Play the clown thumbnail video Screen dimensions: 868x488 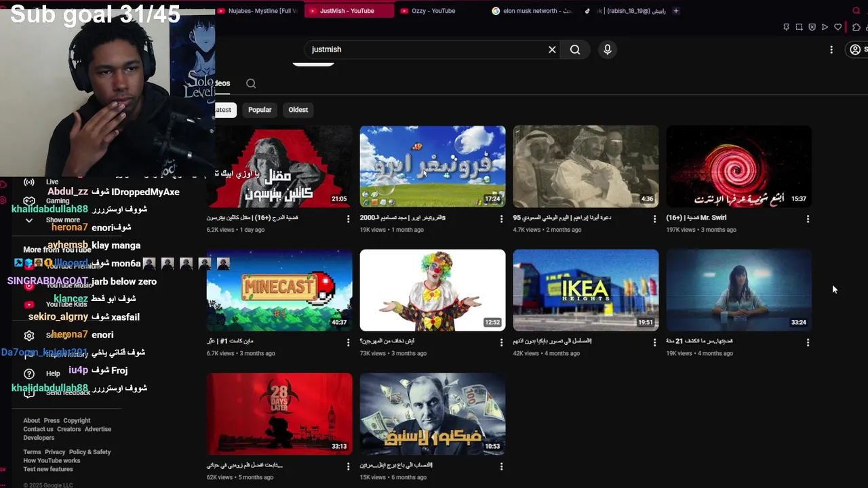click(x=433, y=290)
